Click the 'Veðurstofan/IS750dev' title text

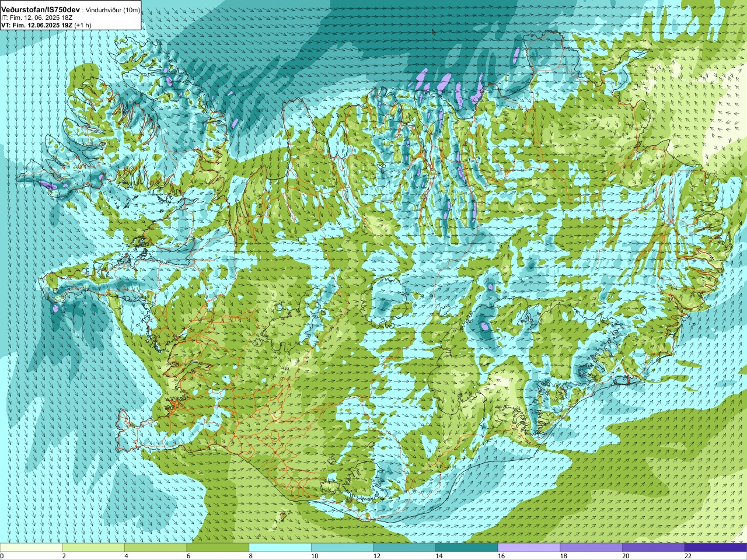point(40,10)
